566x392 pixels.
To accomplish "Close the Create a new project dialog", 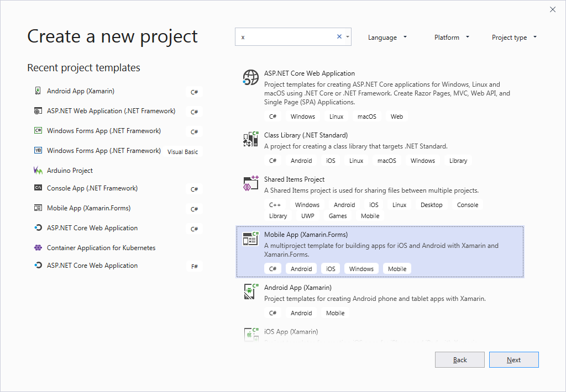I will click(x=553, y=9).
